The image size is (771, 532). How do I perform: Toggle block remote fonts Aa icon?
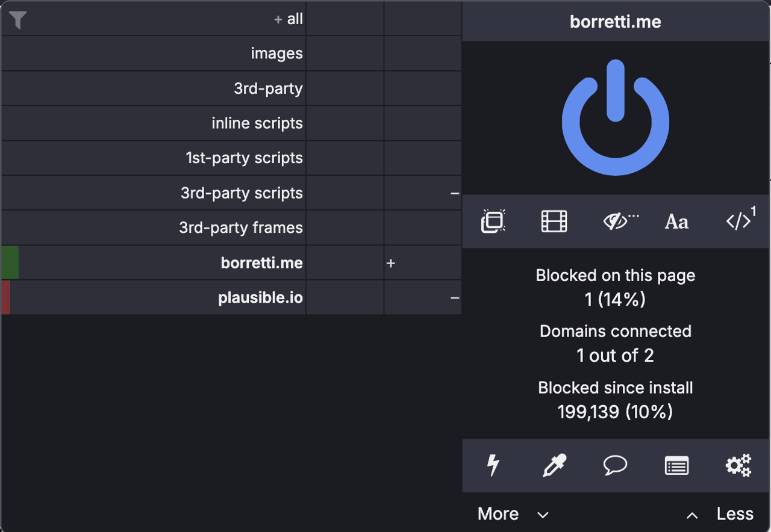[x=676, y=222]
